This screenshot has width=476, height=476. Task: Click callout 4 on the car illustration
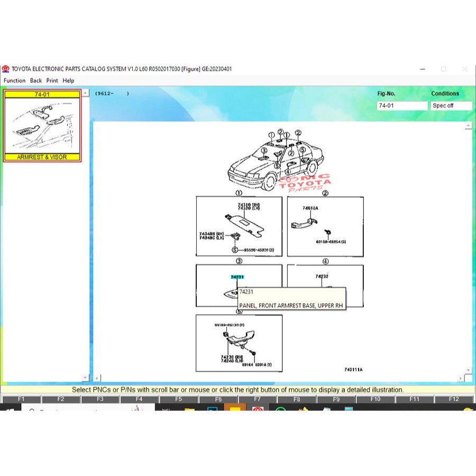(288, 172)
